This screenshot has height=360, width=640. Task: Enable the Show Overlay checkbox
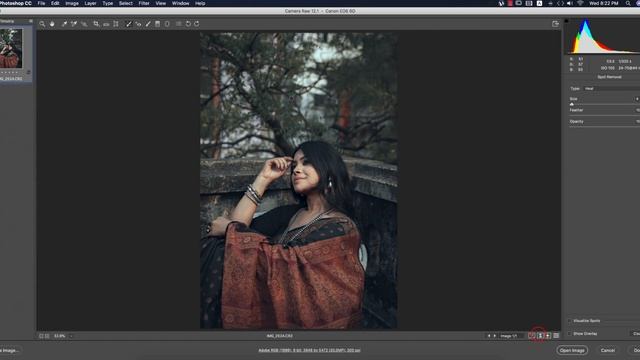570,334
